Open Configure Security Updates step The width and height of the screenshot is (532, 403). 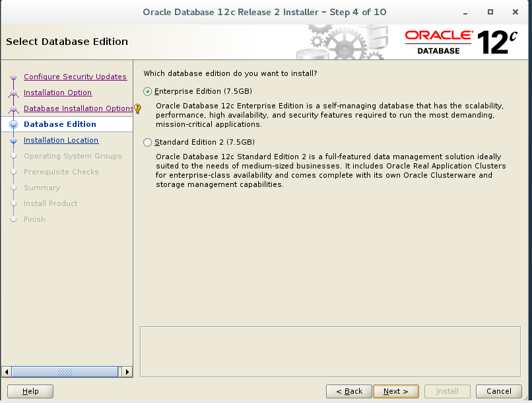pyautogui.click(x=75, y=77)
